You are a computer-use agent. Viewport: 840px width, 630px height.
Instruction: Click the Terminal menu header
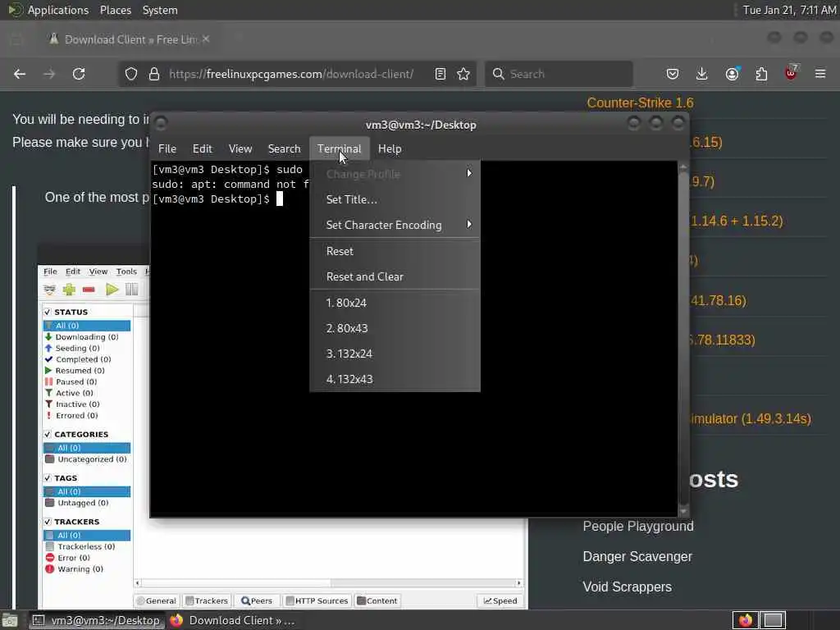[x=339, y=149]
